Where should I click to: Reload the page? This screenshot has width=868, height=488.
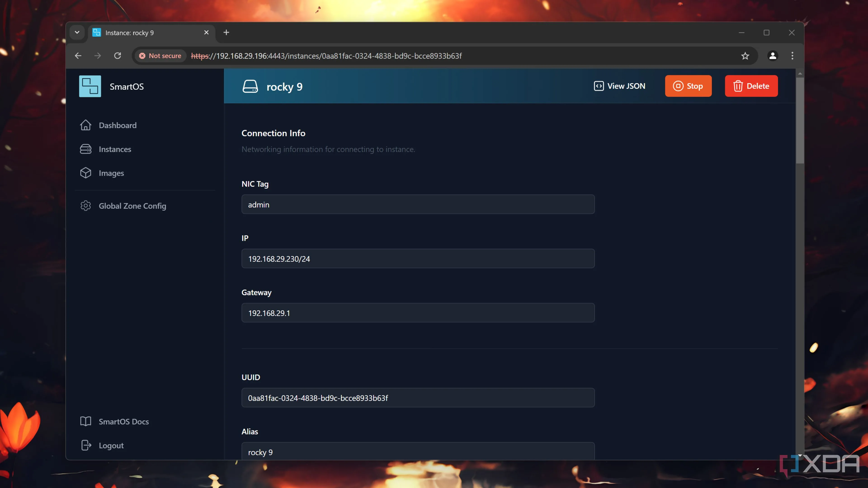117,56
